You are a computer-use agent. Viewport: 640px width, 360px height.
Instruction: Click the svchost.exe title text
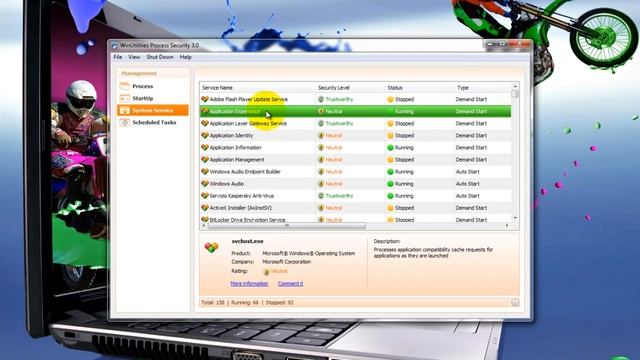tap(247, 241)
